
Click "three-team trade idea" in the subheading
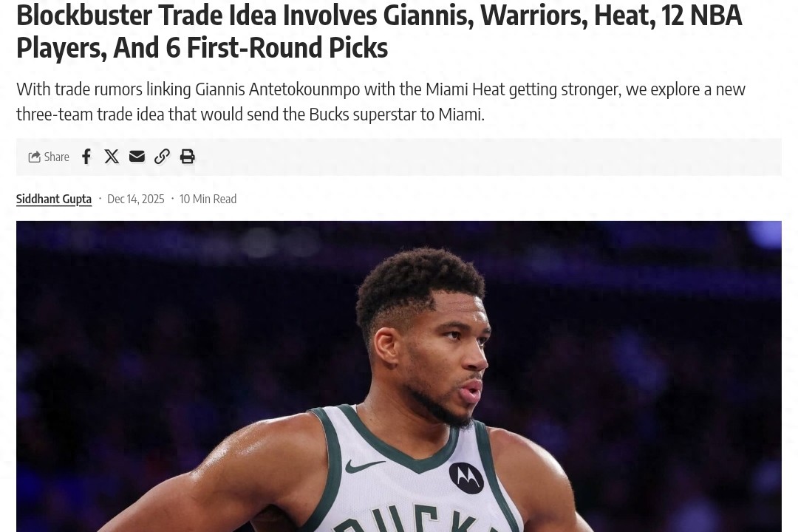[90, 115]
